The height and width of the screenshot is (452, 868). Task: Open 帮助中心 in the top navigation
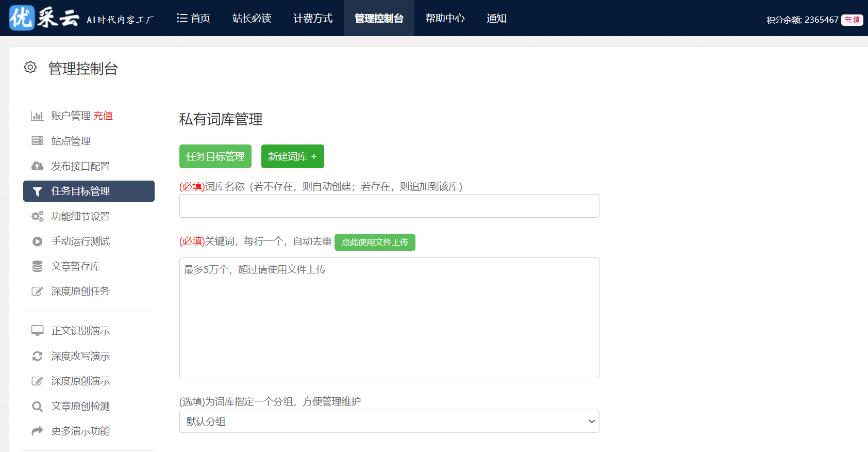[x=445, y=18]
